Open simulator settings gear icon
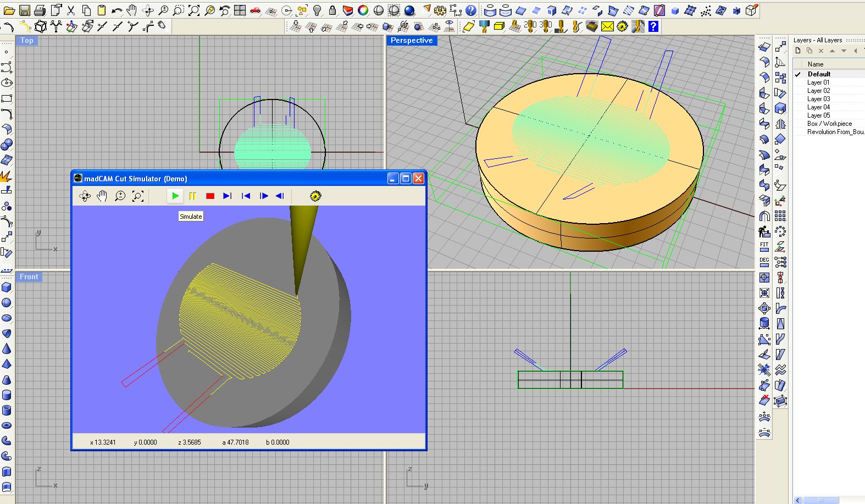865x504 pixels. pyautogui.click(x=315, y=196)
